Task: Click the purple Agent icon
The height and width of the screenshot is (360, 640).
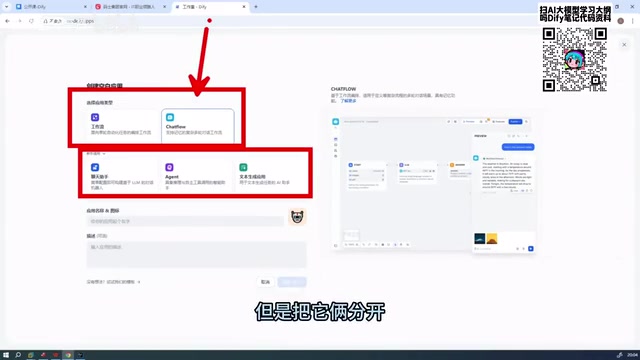Action: [169, 167]
